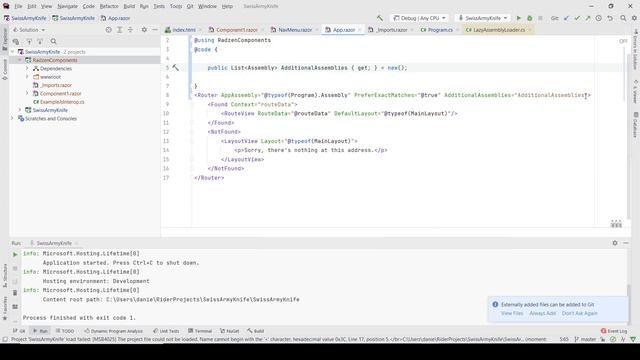
Task: Click View Files link in Git notification
Action: pyautogui.click(x=512, y=313)
